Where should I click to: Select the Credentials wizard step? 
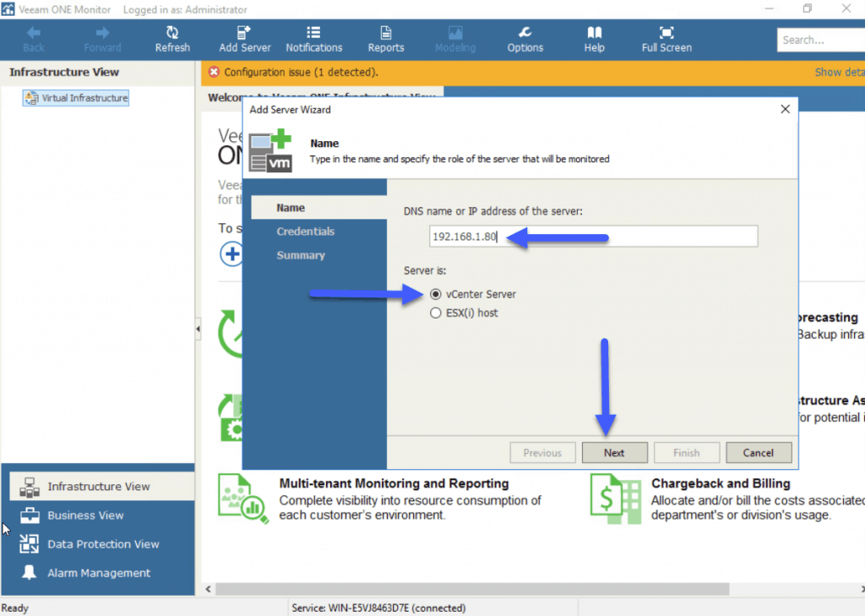[305, 232]
